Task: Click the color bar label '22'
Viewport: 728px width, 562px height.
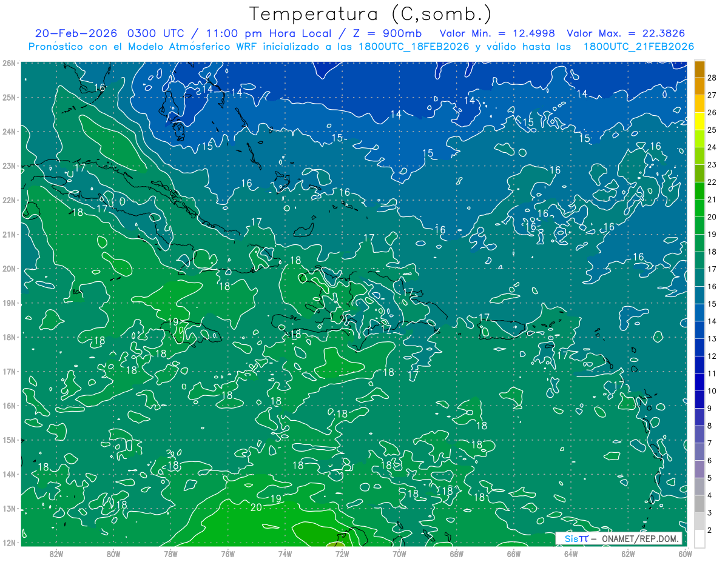Action: click(712, 182)
